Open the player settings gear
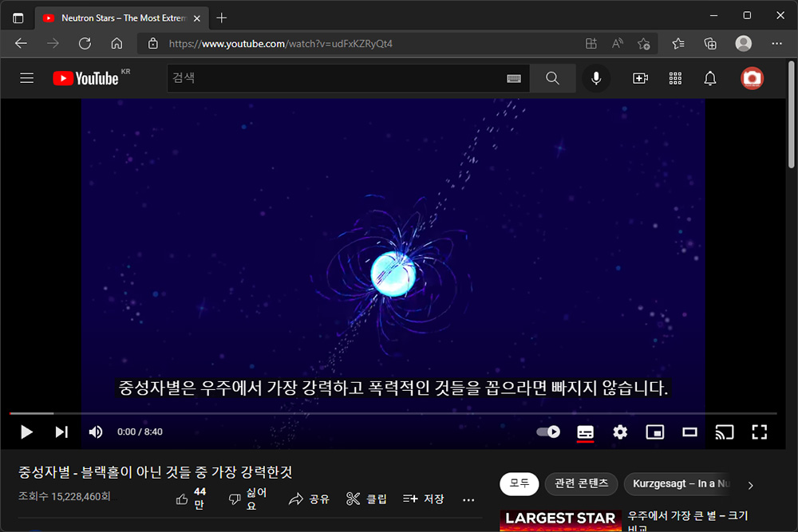 click(x=620, y=432)
